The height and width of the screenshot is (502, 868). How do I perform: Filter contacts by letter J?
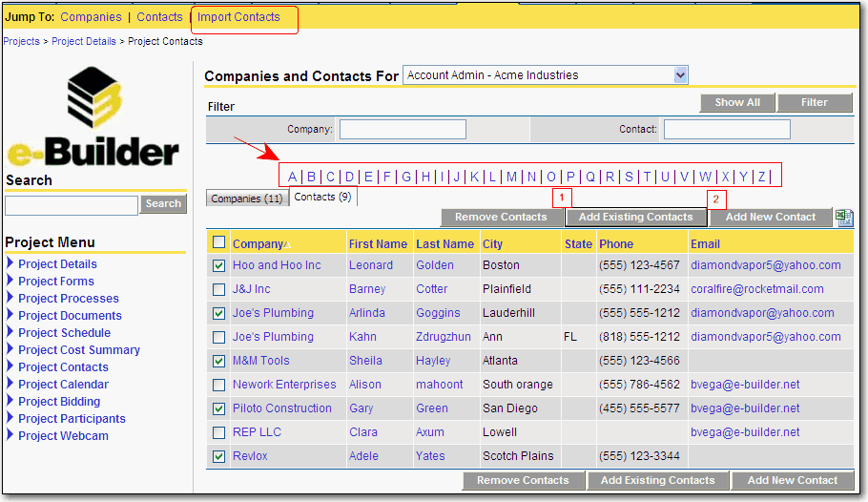pos(457,177)
